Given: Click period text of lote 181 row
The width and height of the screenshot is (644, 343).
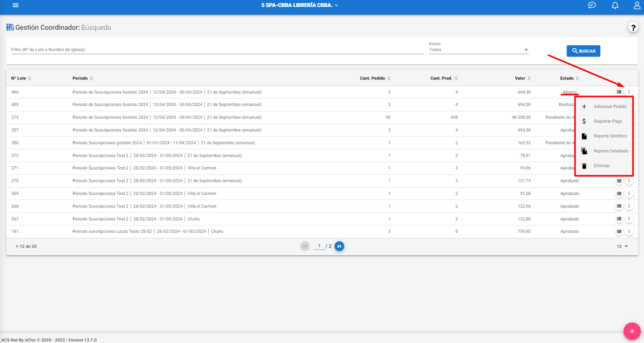Looking at the screenshot, I should coord(148,231).
